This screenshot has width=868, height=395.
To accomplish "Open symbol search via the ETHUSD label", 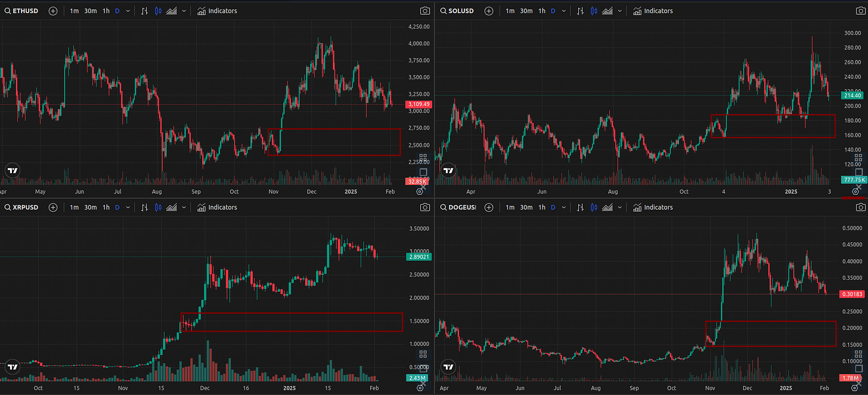I will point(22,11).
